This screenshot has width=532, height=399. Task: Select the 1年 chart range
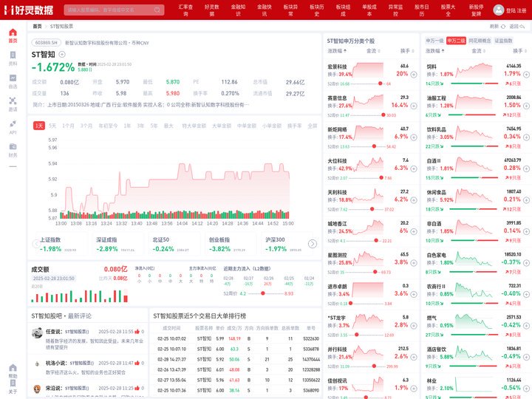pos(127,126)
